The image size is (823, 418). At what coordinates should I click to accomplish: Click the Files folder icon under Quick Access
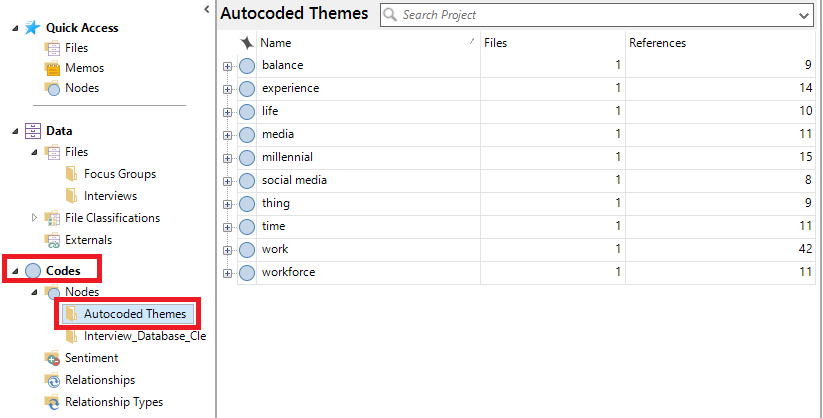pyautogui.click(x=52, y=48)
